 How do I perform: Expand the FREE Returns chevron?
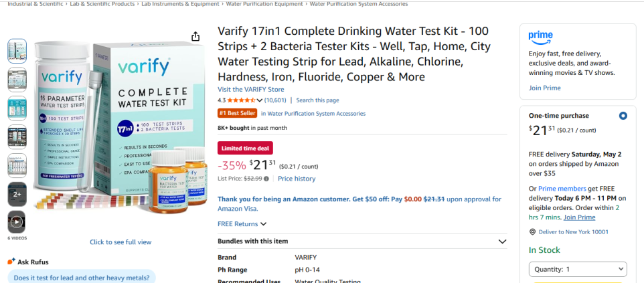(x=263, y=224)
